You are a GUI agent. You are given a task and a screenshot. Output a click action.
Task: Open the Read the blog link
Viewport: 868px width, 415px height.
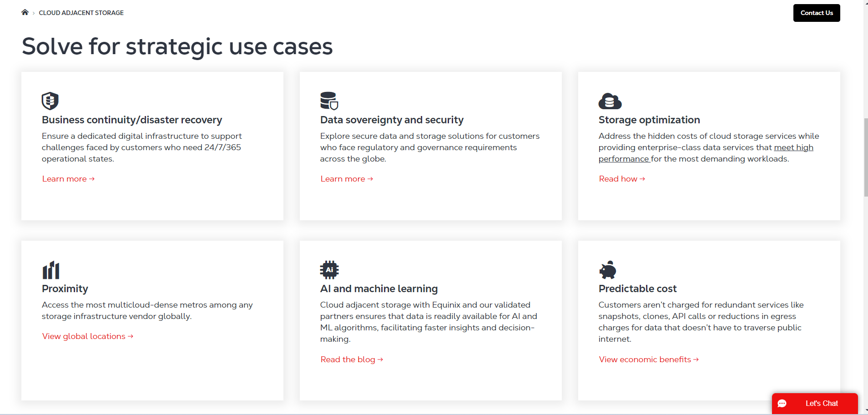[x=352, y=359]
